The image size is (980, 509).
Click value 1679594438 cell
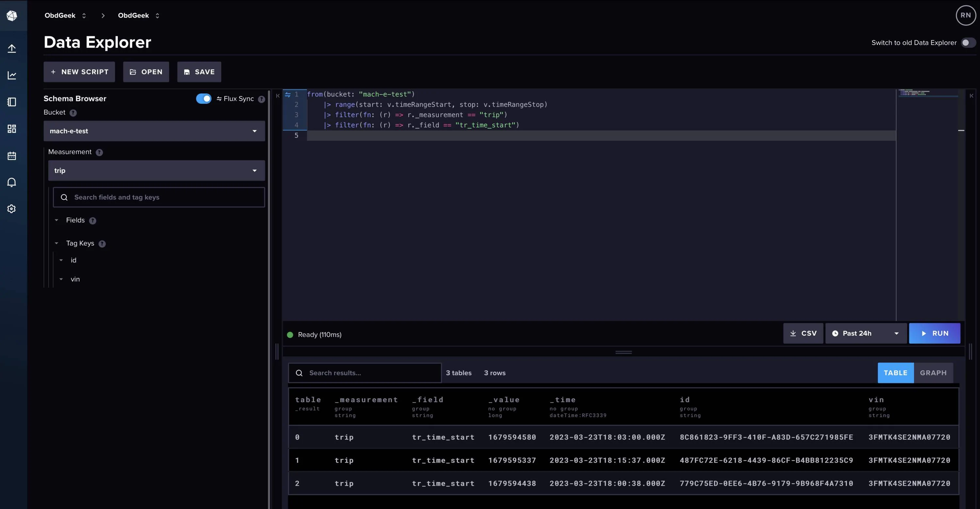pyautogui.click(x=512, y=484)
